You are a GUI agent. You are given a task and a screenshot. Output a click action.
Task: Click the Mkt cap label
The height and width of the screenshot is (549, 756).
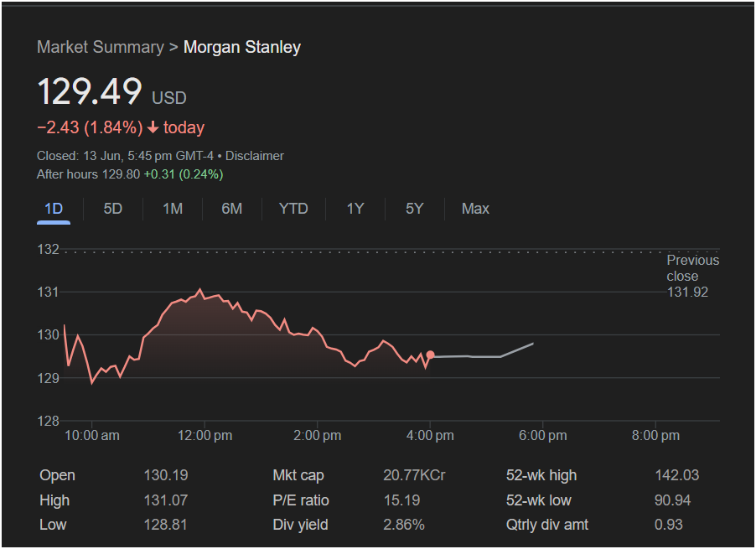click(x=298, y=475)
